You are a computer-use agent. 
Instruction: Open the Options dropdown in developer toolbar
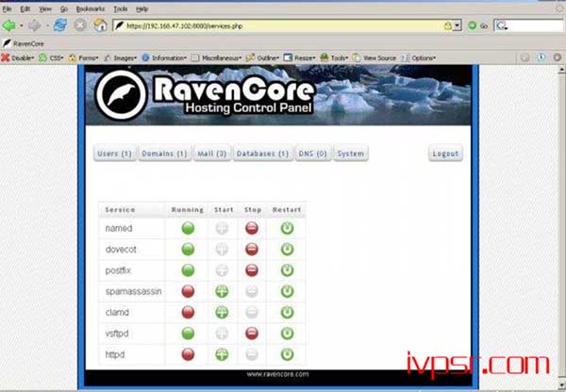pos(418,57)
